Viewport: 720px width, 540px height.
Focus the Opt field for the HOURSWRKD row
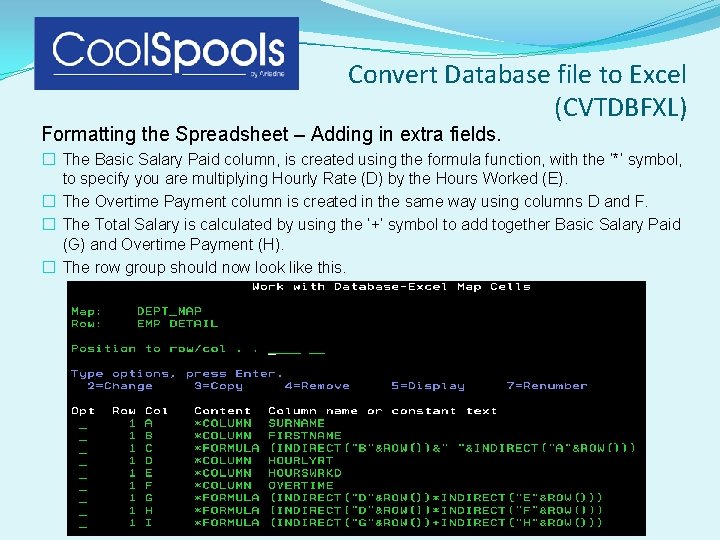pyautogui.click(x=83, y=474)
